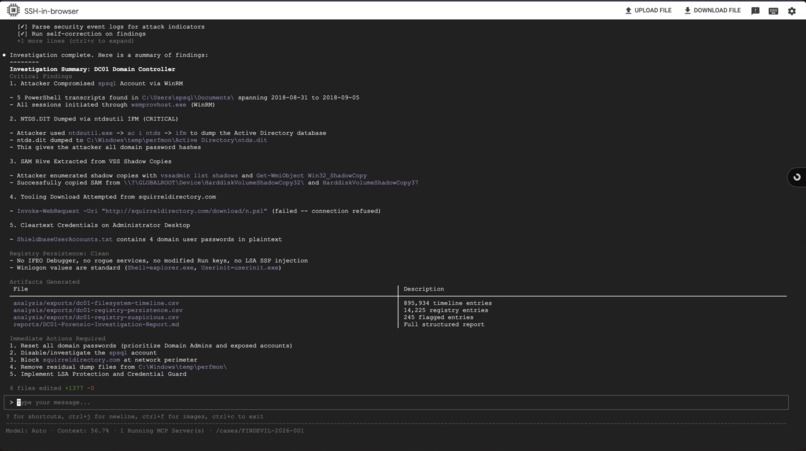Click the DOWNLOAD FILE button
The image size is (806, 451).
(712, 10)
